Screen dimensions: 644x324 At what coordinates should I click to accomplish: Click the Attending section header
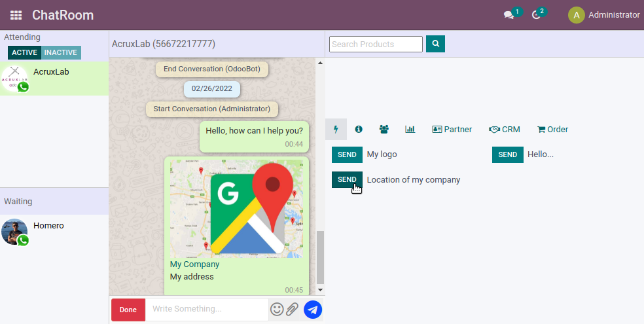tap(22, 37)
